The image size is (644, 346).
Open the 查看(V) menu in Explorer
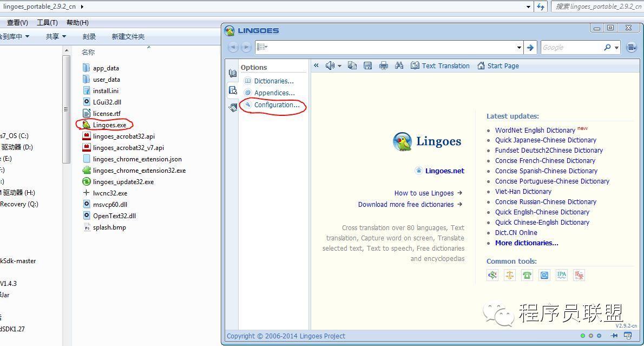[18, 23]
